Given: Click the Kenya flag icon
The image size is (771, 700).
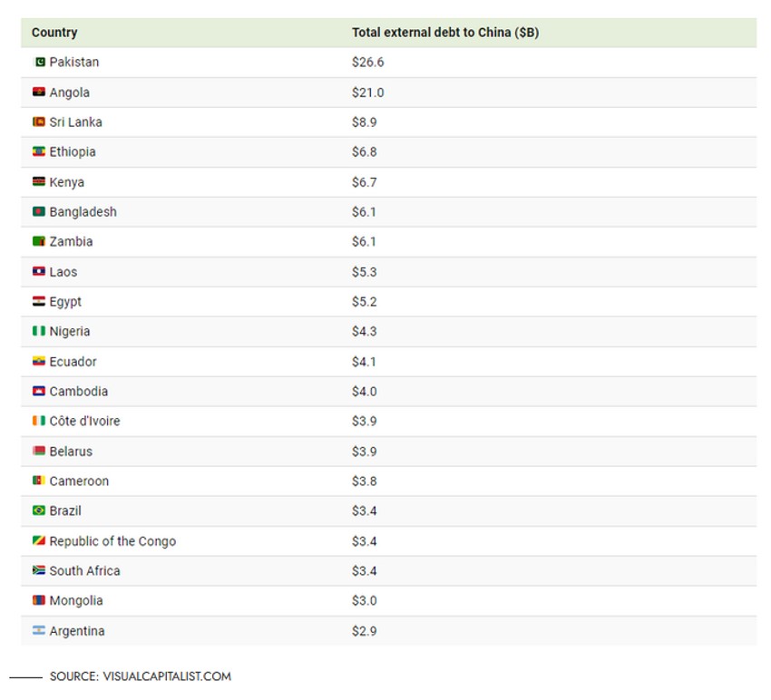Looking at the screenshot, I should tap(38, 181).
